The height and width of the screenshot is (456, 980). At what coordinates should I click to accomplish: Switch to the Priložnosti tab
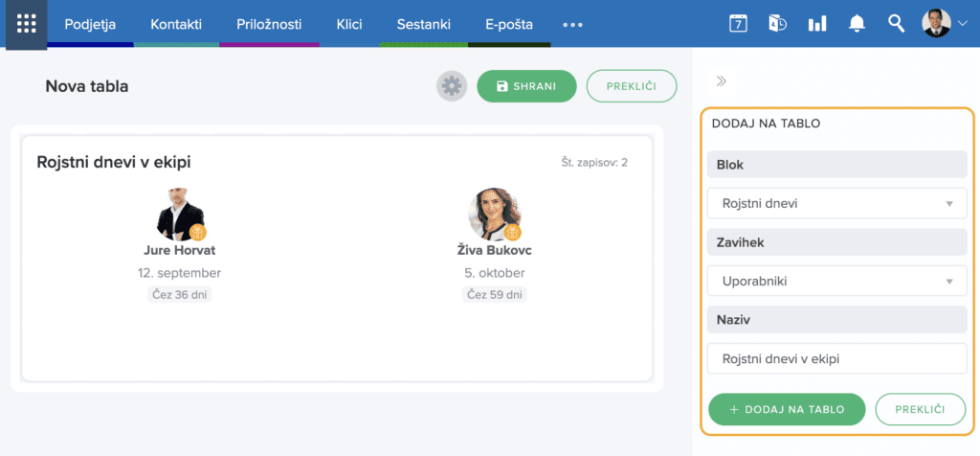(268, 24)
